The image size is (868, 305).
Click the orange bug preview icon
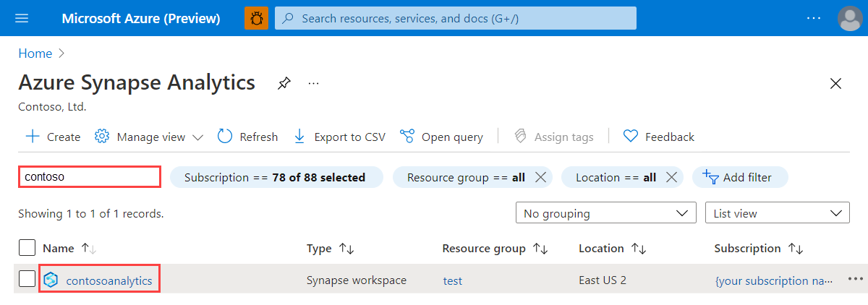coord(257,18)
